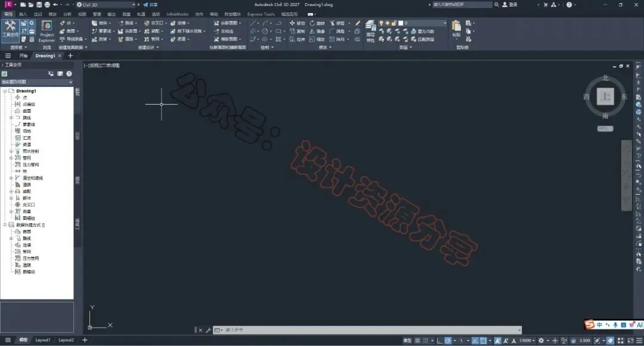Screen dimensions: 644x346
Task: Open the layer name dropdown showing 0
Action: click(412, 23)
